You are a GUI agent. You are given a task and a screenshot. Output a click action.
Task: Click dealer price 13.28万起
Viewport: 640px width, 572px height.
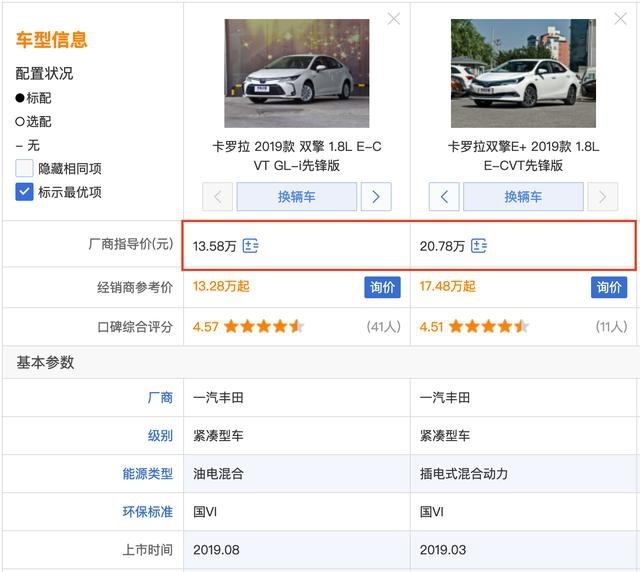(221, 286)
